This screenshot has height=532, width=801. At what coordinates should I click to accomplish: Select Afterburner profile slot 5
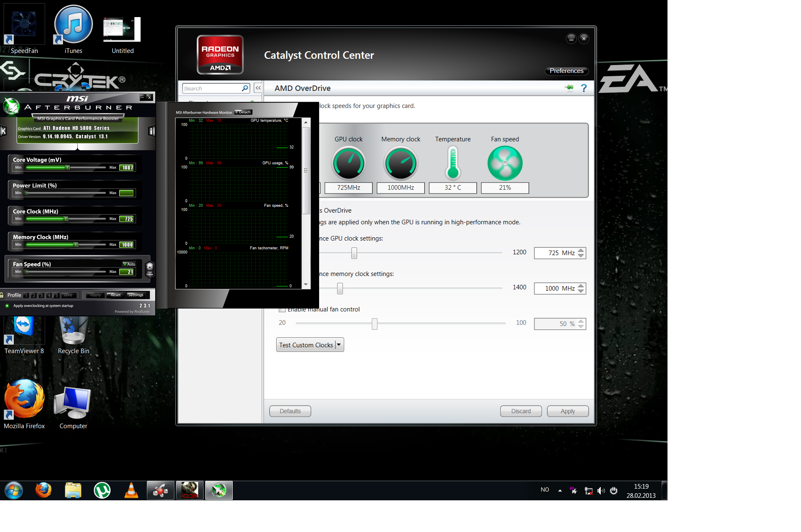pyautogui.click(x=56, y=295)
